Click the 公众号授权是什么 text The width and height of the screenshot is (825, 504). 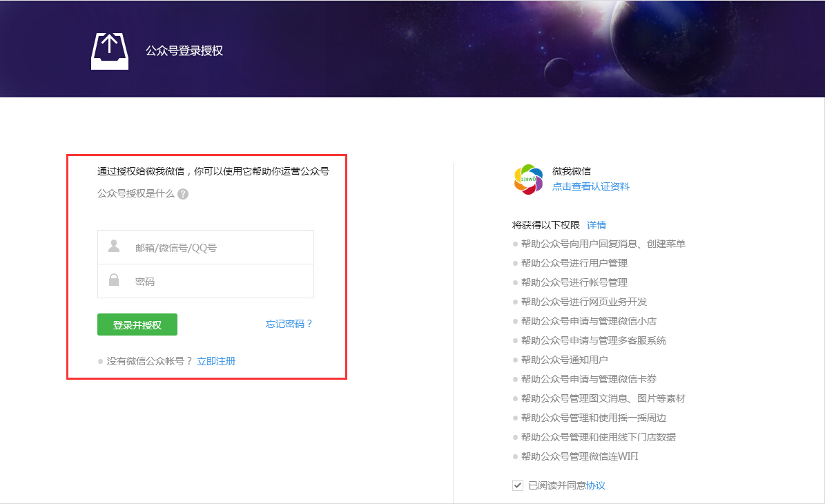pyautogui.click(x=136, y=194)
